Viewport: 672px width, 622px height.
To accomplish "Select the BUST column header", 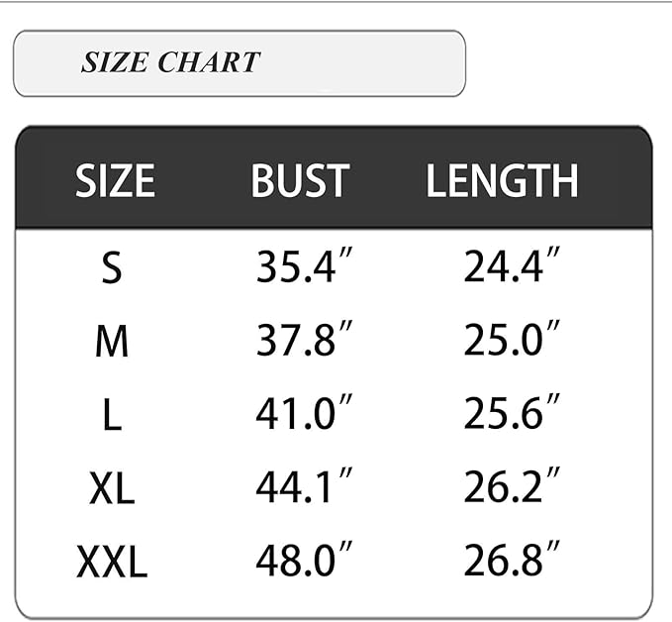I will click(300, 181).
